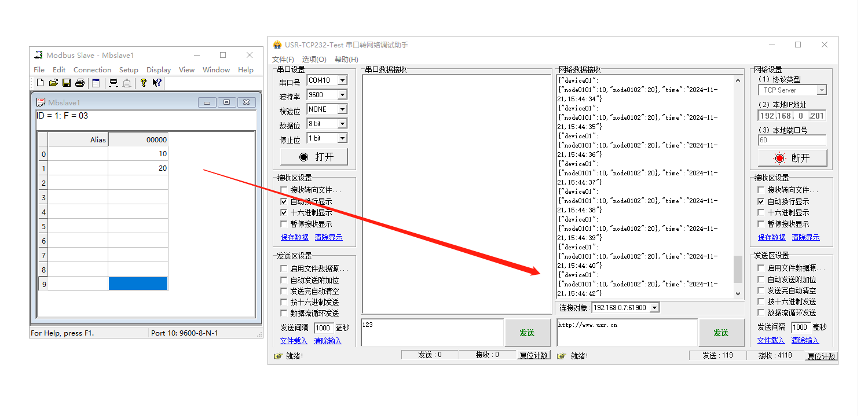
Task: Select the Mbslave1 cell with value 10
Action: pyautogui.click(x=138, y=154)
